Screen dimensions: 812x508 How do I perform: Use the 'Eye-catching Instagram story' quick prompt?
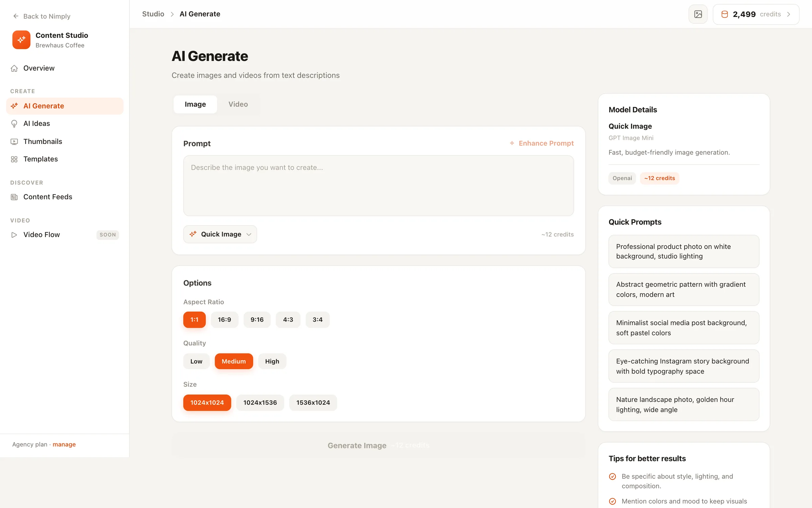[x=684, y=366]
